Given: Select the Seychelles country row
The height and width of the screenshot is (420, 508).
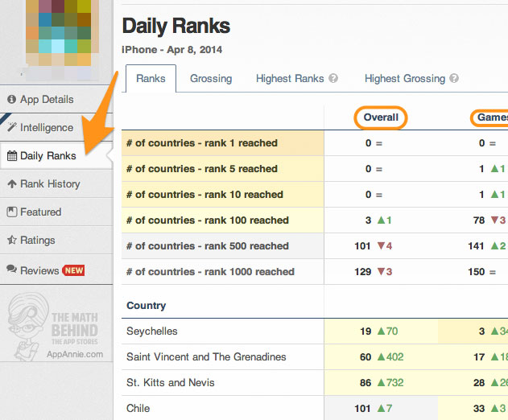Looking at the screenshot, I should (315, 331).
